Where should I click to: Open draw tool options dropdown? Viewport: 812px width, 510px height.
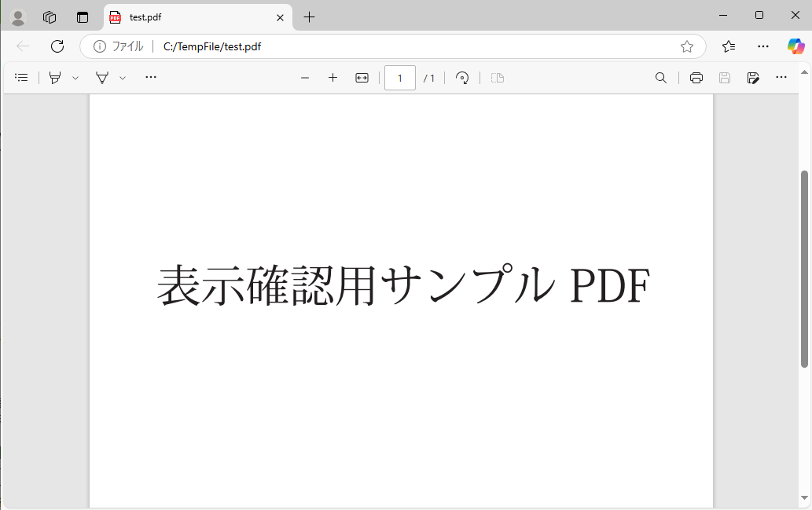click(123, 77)
